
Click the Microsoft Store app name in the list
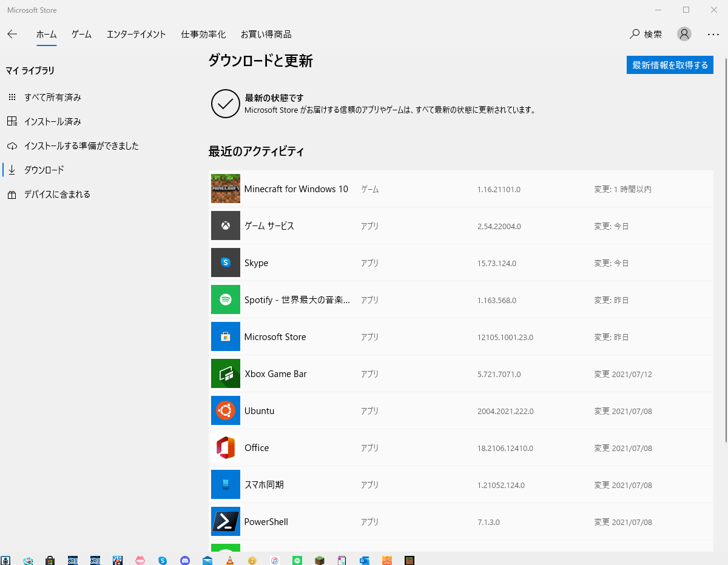click(x=275, y=337)
